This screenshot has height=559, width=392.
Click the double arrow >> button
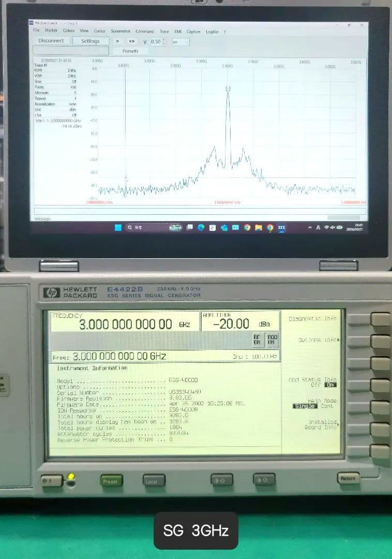(131, 41)
